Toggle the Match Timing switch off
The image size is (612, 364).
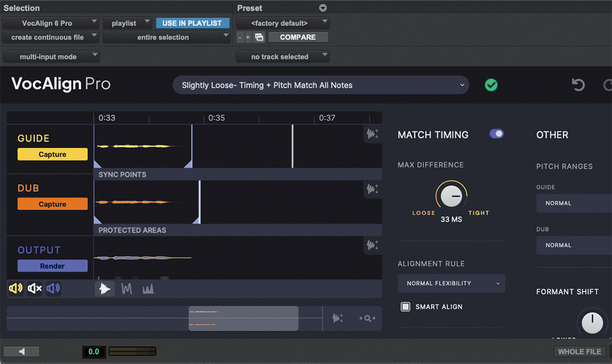[496, 134]
